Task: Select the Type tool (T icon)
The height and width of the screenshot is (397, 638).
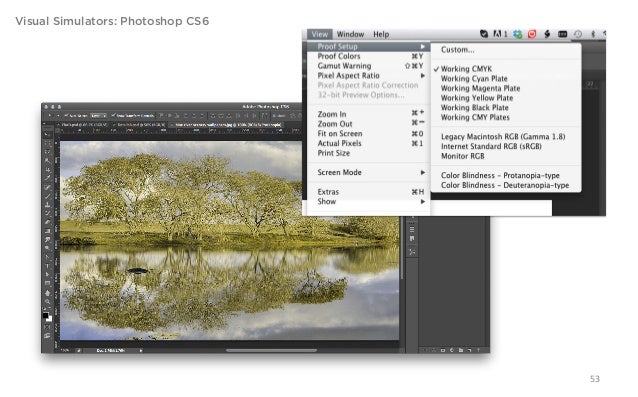Action: tap(47, 265)
